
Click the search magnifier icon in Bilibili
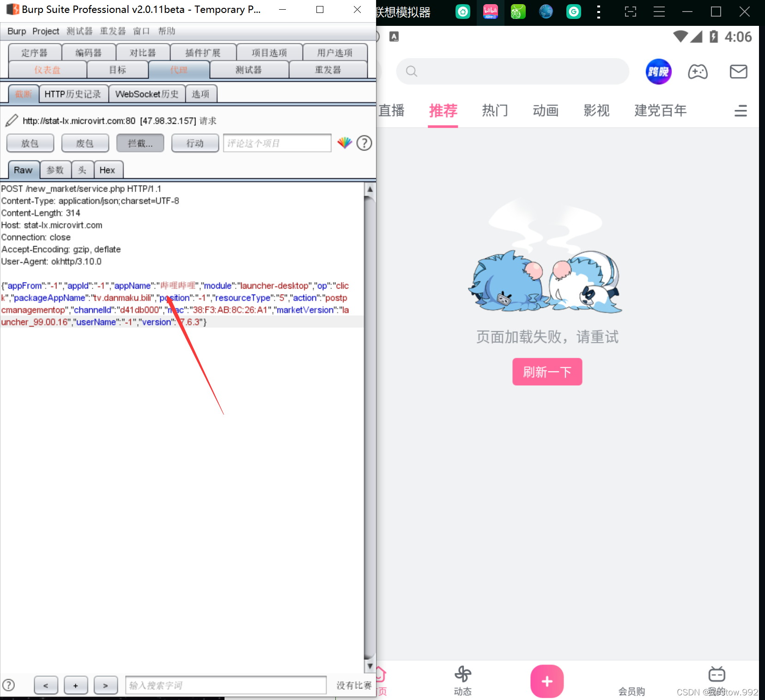point(411,71)
